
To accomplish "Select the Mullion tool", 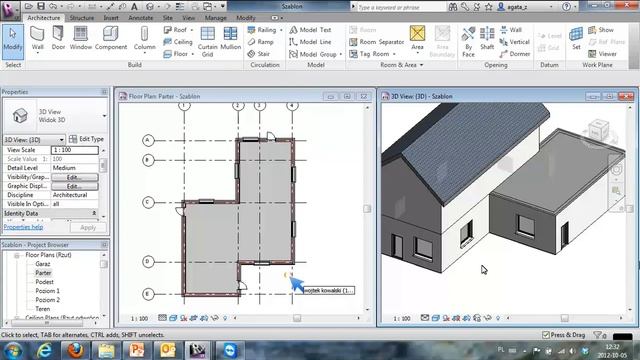I will coord(230,38).
